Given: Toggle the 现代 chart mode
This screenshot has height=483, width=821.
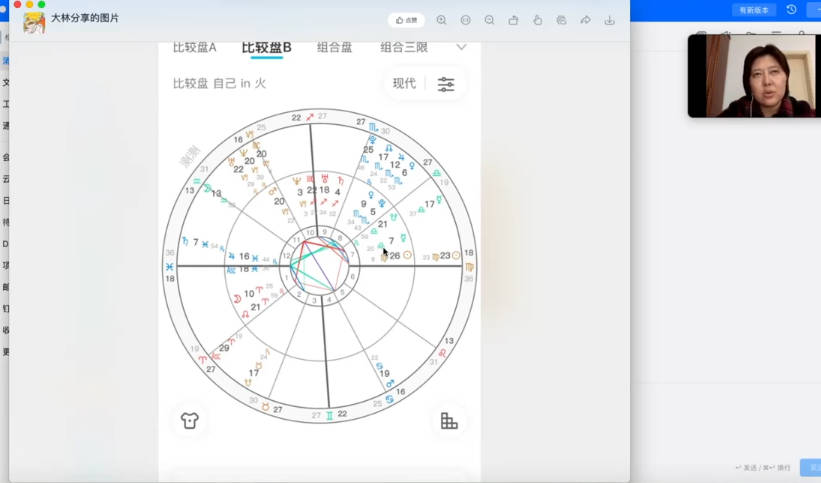Looking at the screenshot, I should tap(404, 83).
